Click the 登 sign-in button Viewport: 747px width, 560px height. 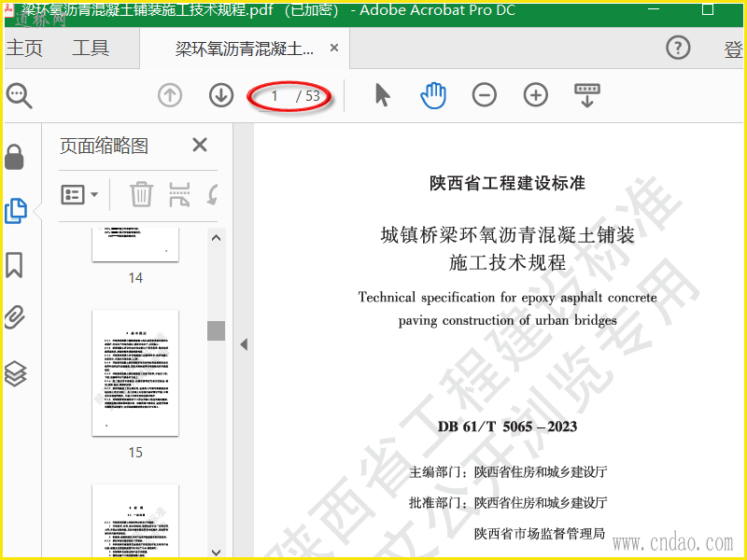click(x=734, y=49)
